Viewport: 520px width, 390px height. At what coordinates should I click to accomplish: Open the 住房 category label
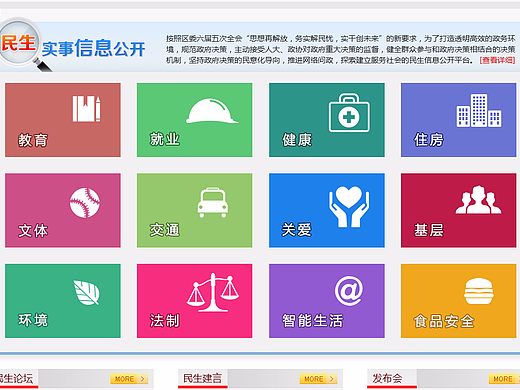pyautogui.click(x=429, y=140)
